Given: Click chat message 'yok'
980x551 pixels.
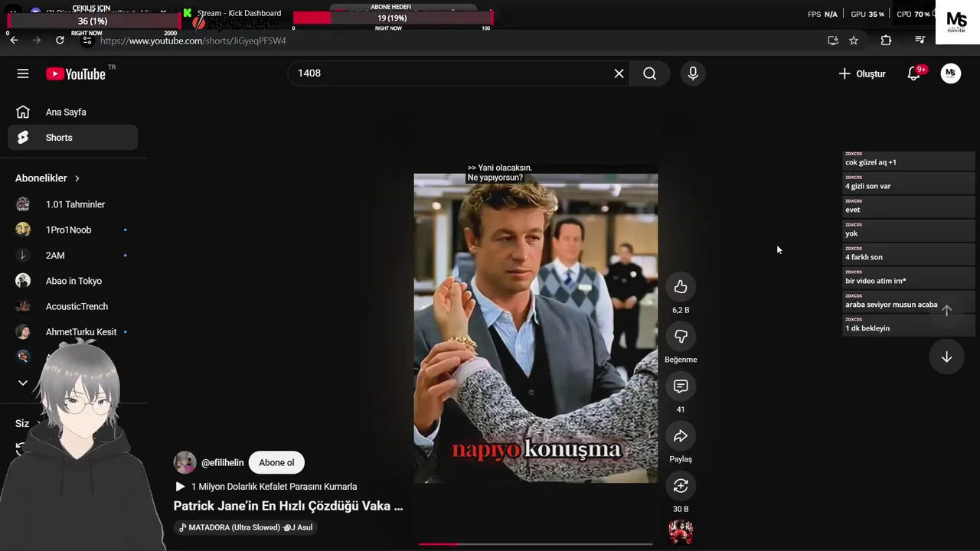Looking at the screenshot, I should click(x=909, y=230).
